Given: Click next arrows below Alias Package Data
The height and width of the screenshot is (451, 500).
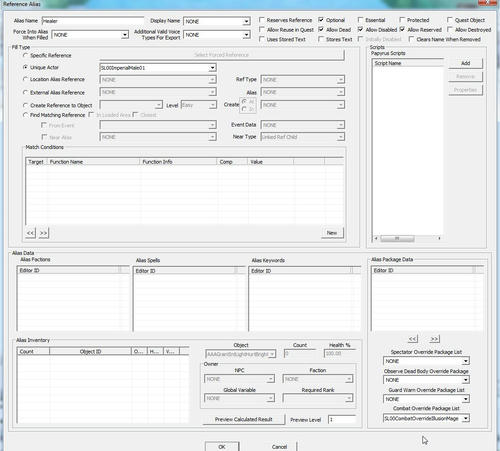Looking at the screenshot, I should coord(434,339).
